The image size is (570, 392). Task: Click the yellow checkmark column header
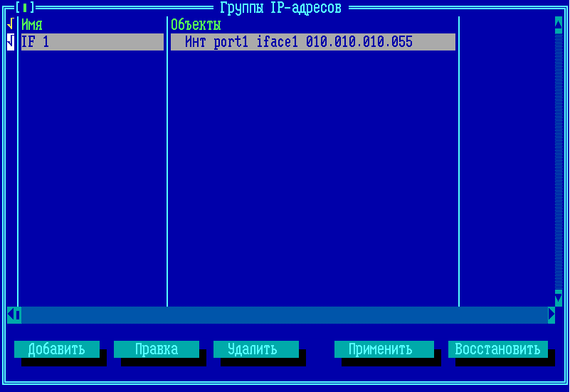coord(10,25)
